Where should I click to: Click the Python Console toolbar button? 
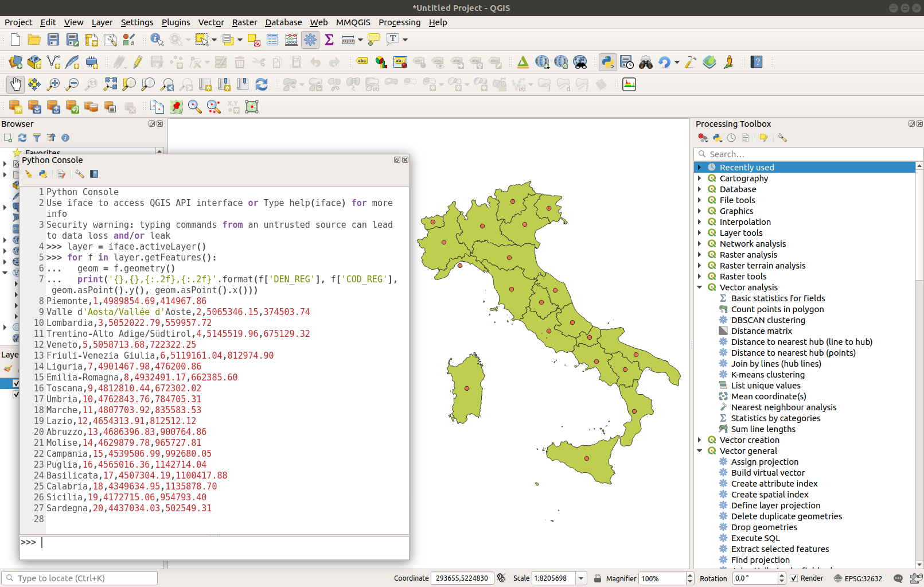coord(607,62)
